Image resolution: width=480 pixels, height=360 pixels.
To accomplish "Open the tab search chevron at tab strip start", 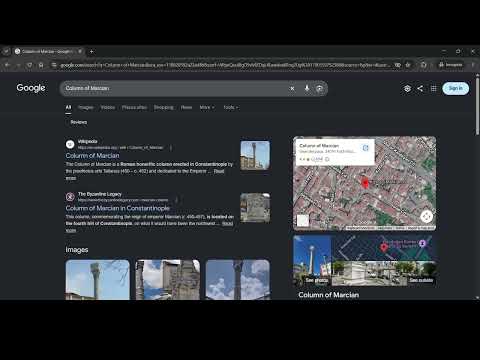I will [6, 51].
